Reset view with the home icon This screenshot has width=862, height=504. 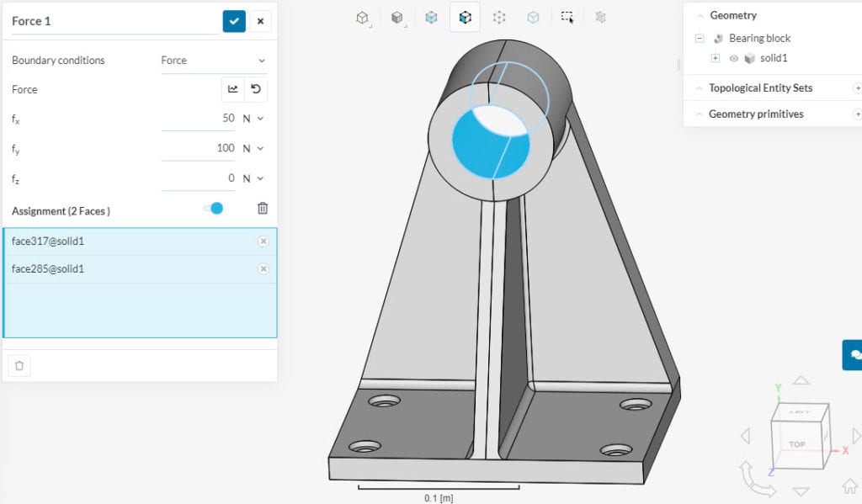point(849,486)
